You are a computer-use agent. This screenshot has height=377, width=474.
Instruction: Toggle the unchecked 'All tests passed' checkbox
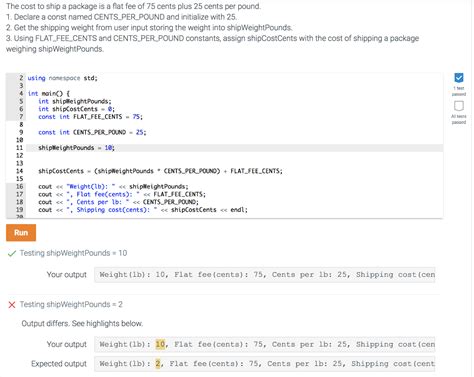tap(459, 106)
